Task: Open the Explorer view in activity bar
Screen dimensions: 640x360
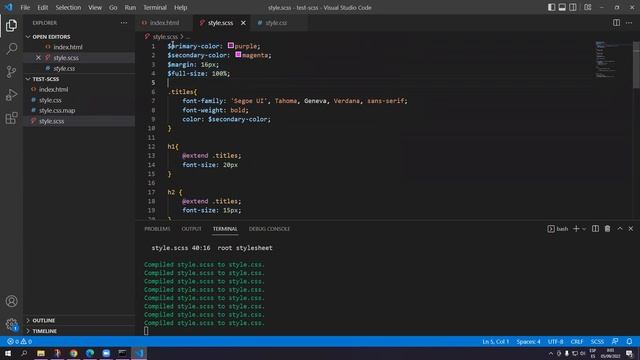Action: point(11,26)
